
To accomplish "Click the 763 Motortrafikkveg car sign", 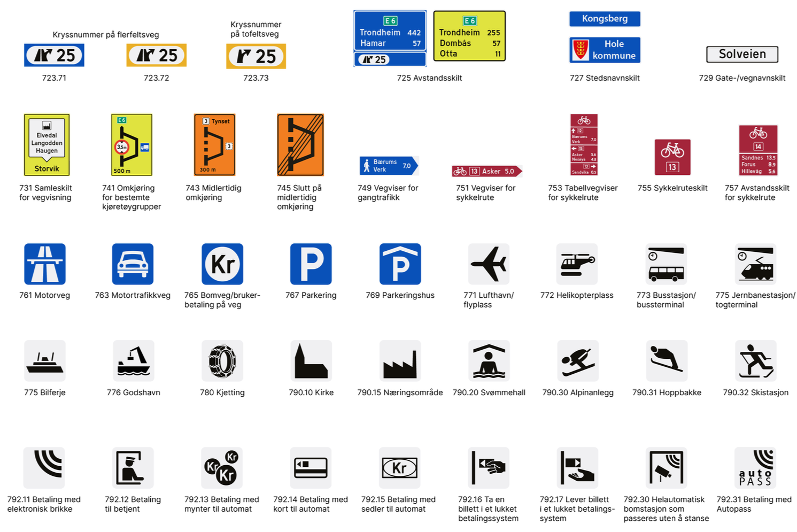I will [133, 264].
